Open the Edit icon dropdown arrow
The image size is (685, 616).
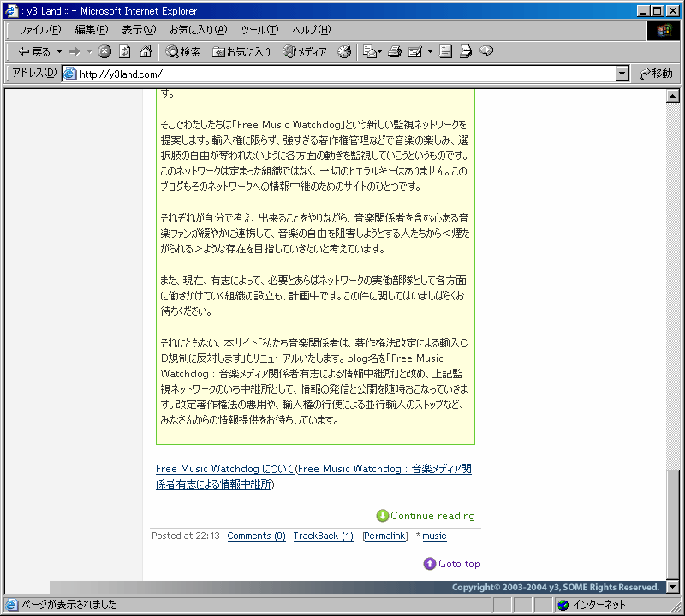[x=430, y=52]
